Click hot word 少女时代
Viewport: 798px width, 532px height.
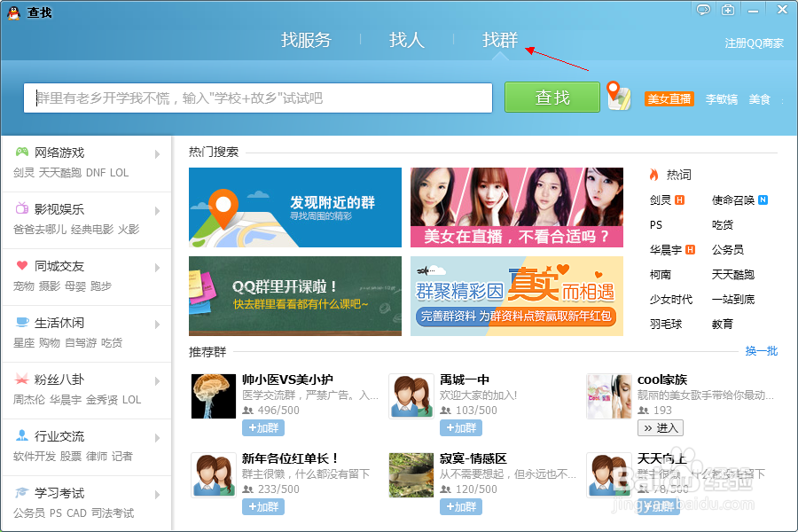click(x=671, y=299)
